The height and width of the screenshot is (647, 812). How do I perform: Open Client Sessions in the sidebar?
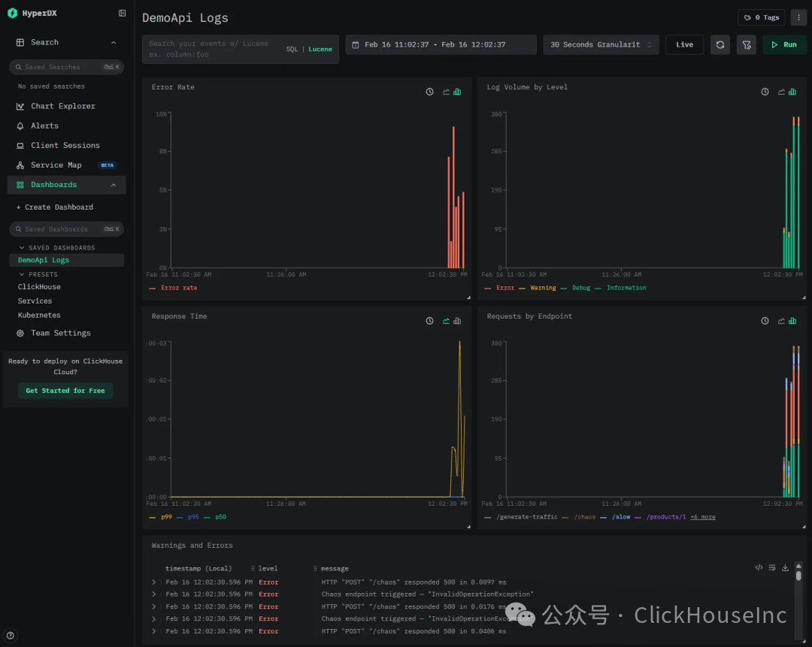click(65, 146)
